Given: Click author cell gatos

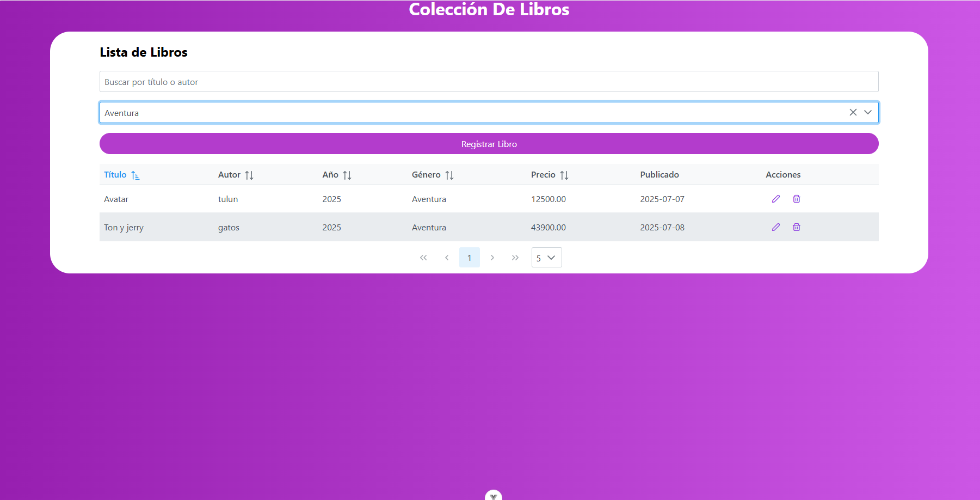Looking at the screenshot, I should coord(229,228).
